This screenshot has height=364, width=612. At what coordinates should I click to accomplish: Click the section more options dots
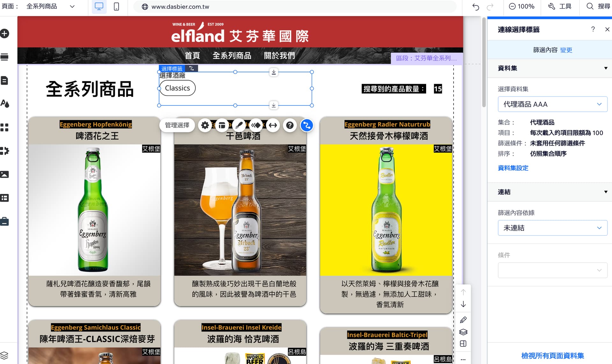(x=463, y=359)
